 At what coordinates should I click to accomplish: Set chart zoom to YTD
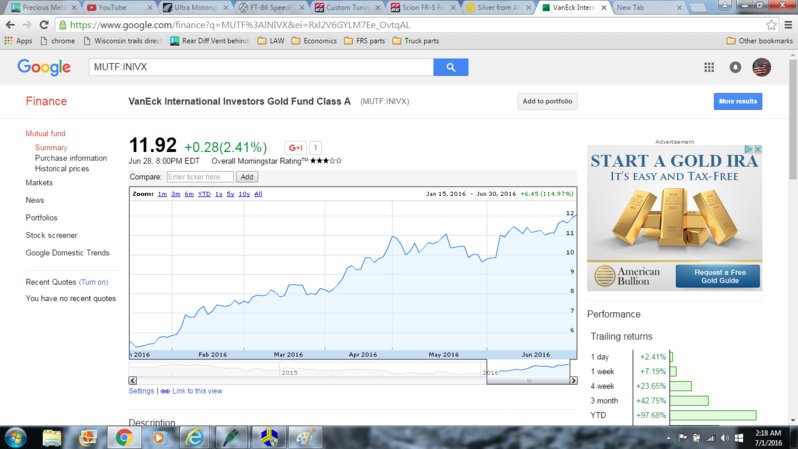pos(204,194)
